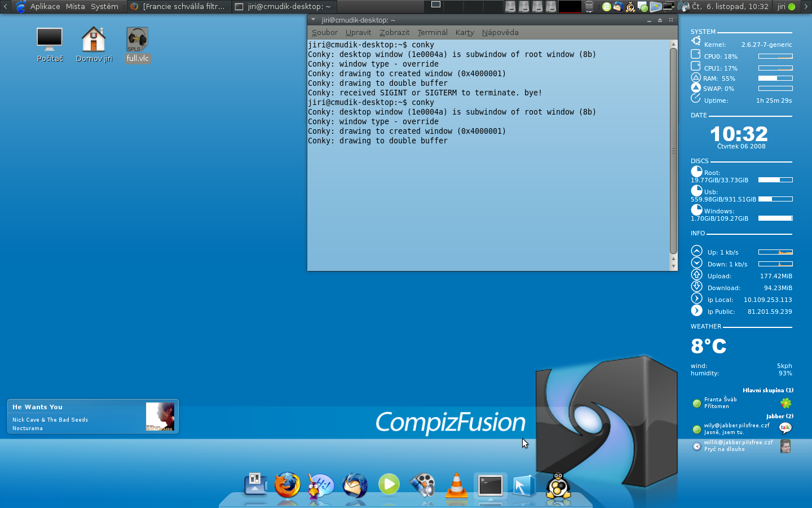Click jiri@cmudik-desktop taskbar button

[284, 7]
